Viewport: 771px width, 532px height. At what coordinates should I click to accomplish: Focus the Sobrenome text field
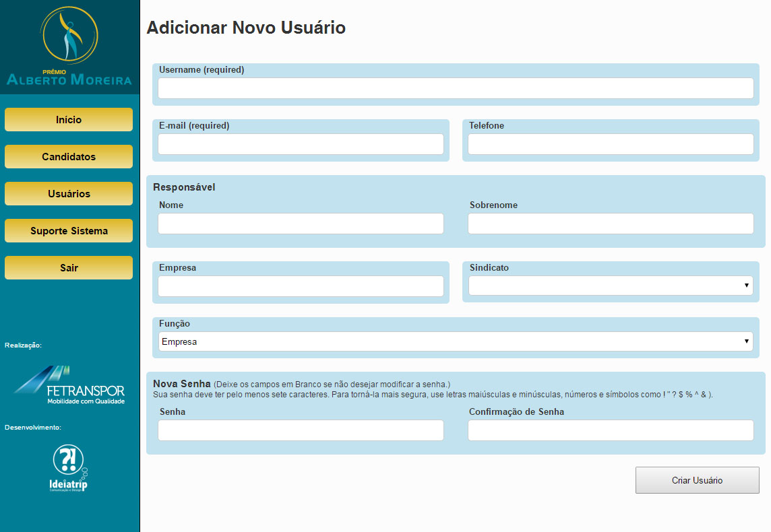[x=611, y=224]
